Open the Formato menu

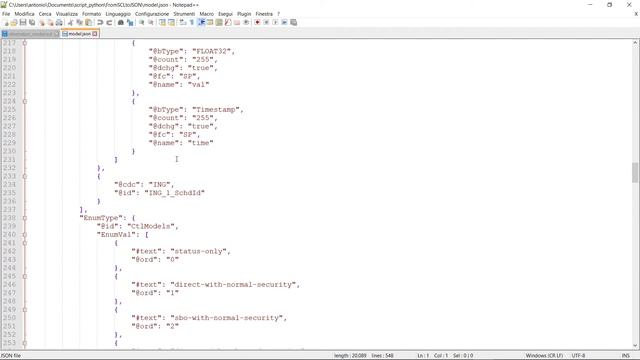pos(91,14)
